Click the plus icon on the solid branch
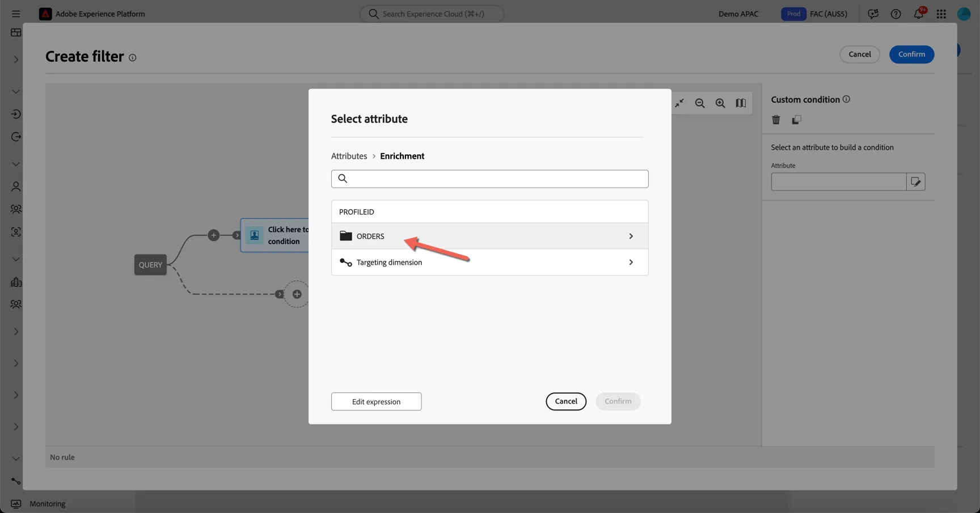 click(x=213, y=235)
